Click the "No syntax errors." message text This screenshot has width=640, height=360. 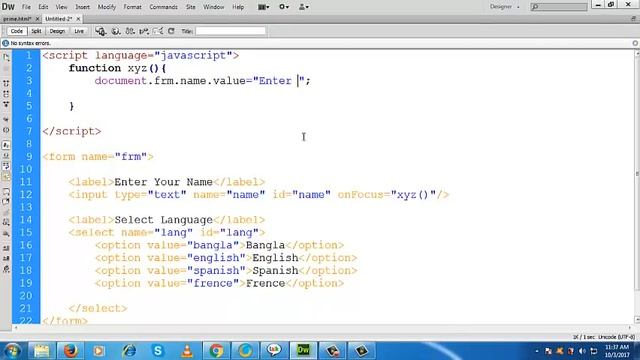(31, 43)
